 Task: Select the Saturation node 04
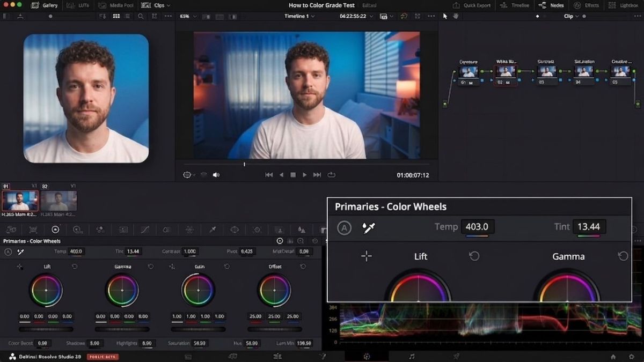584,72
